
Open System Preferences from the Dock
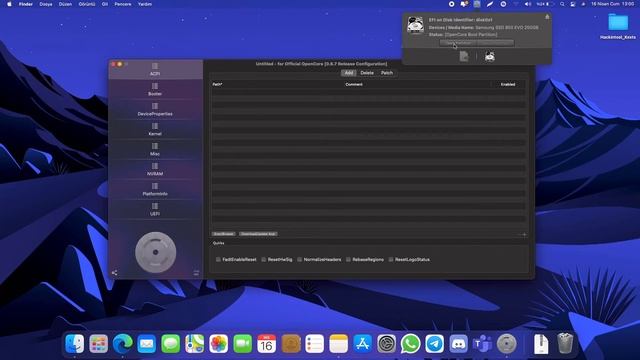(x=387, y=344)
